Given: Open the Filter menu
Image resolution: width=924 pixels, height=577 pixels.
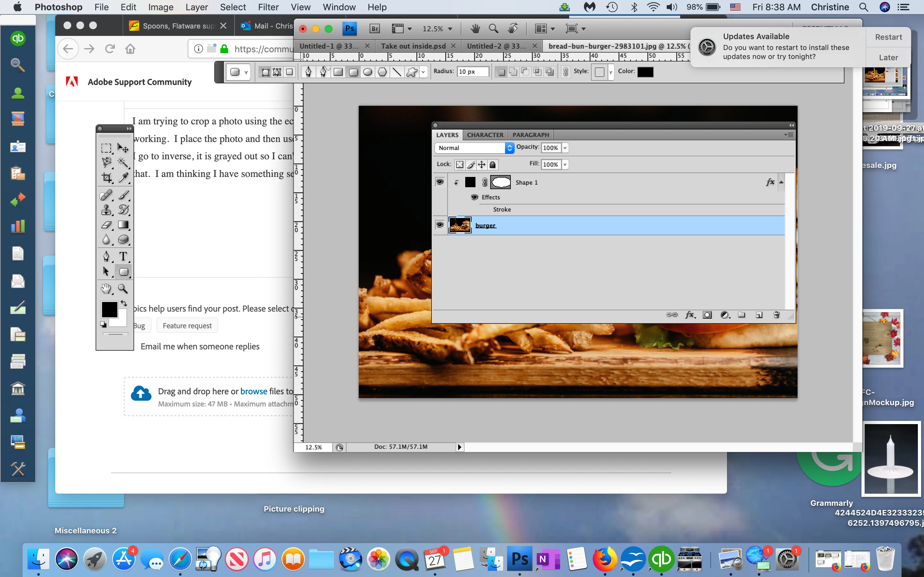Looking at the screenshot, I should (x=268, y=7).
